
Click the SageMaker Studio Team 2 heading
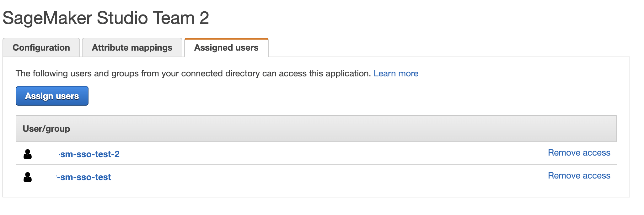106,18
